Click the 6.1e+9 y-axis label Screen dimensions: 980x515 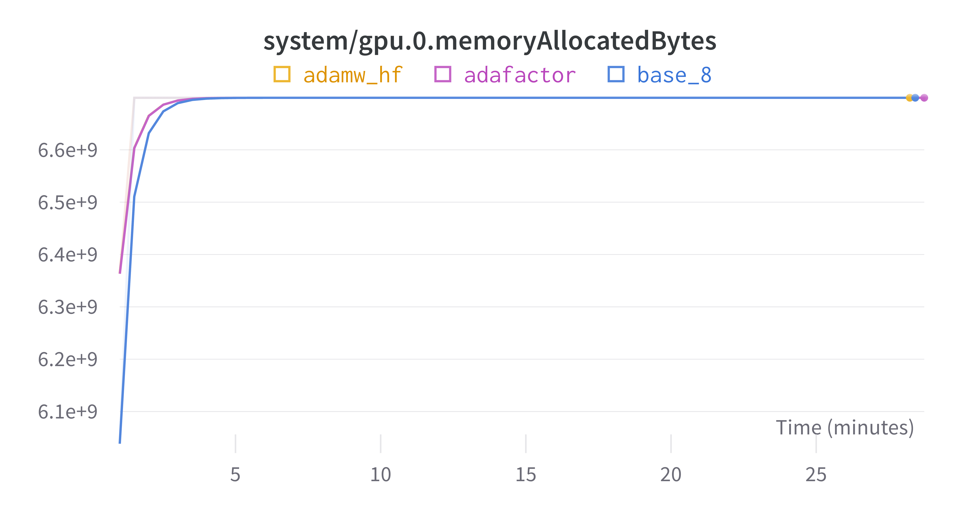coord(68,412)
